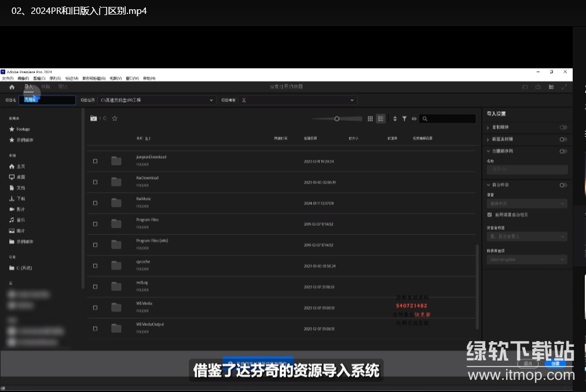
Task: Toggle the 创建新序列 switch
Action: point(563,151)
